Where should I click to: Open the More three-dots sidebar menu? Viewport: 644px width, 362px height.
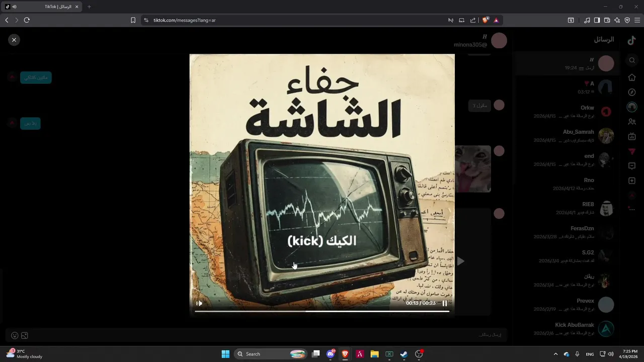tap(632, 209)
